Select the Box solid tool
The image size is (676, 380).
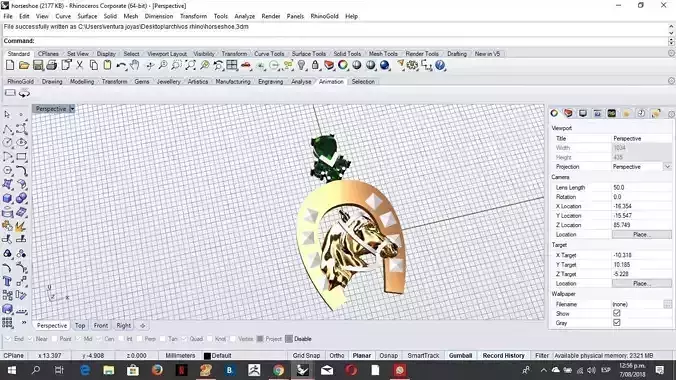7,198
